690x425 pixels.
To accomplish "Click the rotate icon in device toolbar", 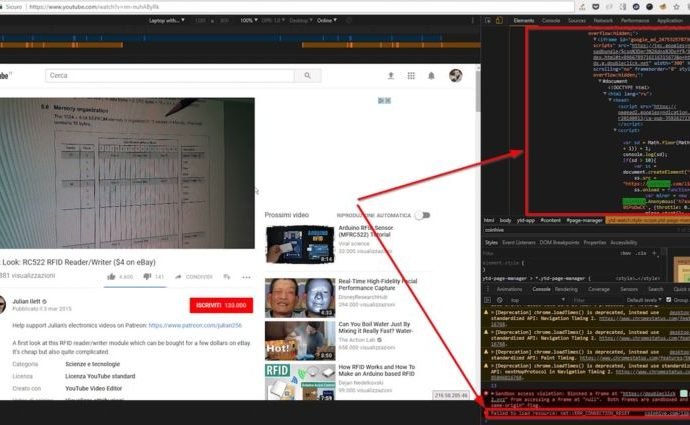I will pyautogui.click(x=349, y=20).
